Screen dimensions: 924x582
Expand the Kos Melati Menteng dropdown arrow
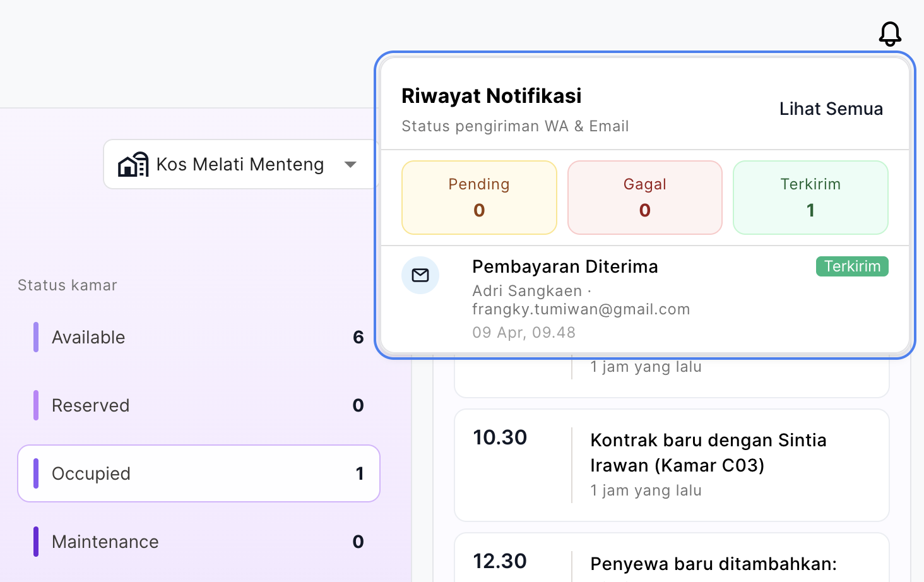350,165
